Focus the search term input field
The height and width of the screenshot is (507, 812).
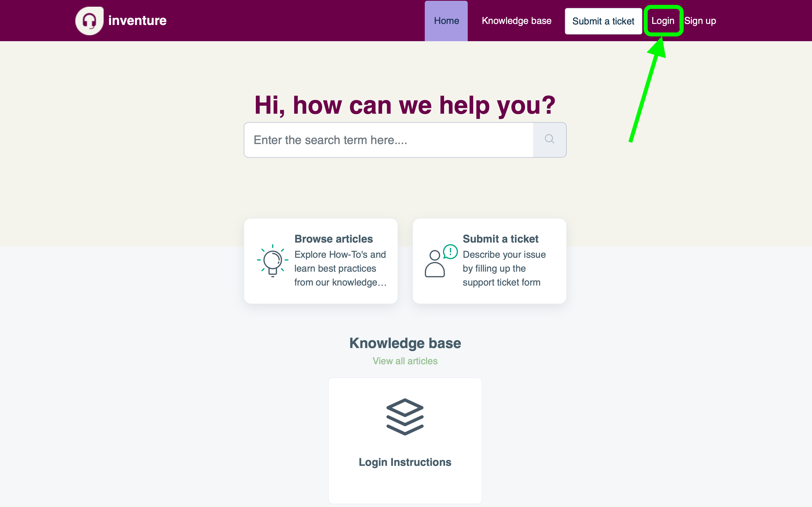pyautogui.click(x=388, y=140)
